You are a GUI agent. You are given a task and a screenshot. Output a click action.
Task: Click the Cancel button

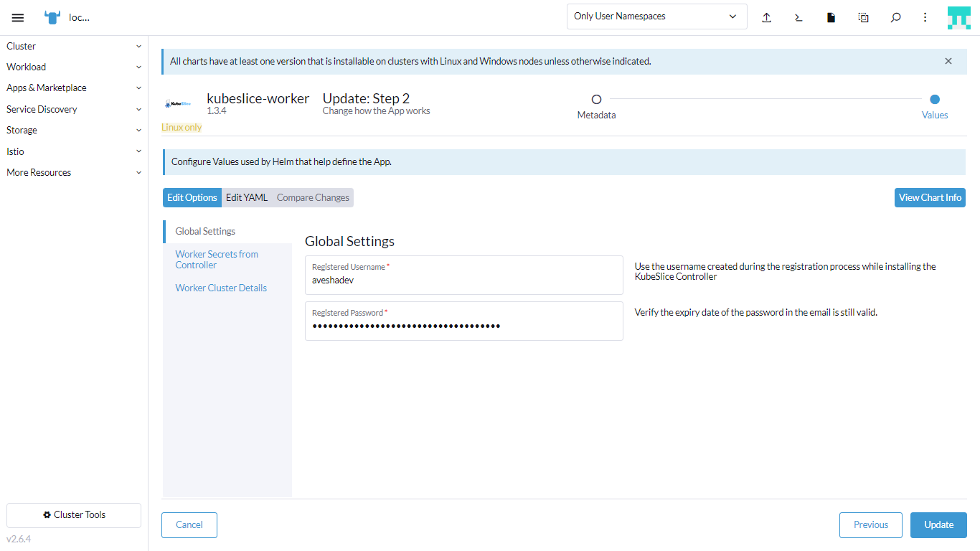[189, 524]
